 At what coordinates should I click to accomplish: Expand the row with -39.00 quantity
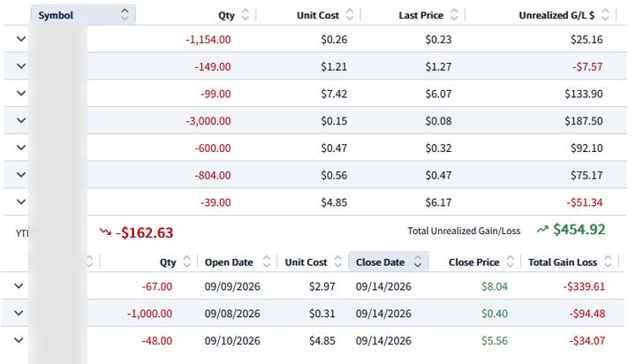click(21, 202)
